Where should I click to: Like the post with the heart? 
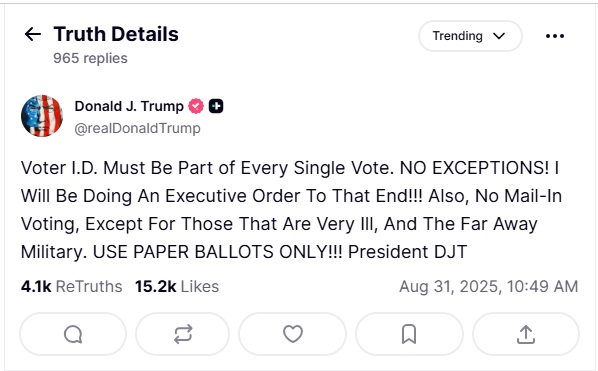point(293,334)
